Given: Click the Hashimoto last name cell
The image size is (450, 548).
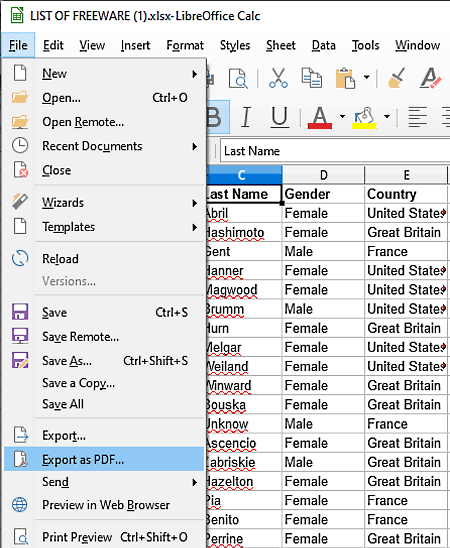Looking at the screenshot, I should (x=244, y=232).
